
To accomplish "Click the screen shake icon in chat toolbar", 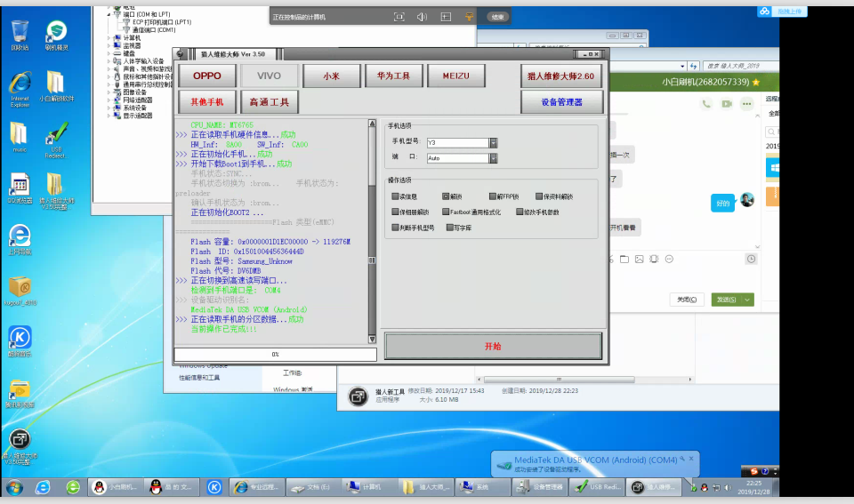I will tap(654, 259).
